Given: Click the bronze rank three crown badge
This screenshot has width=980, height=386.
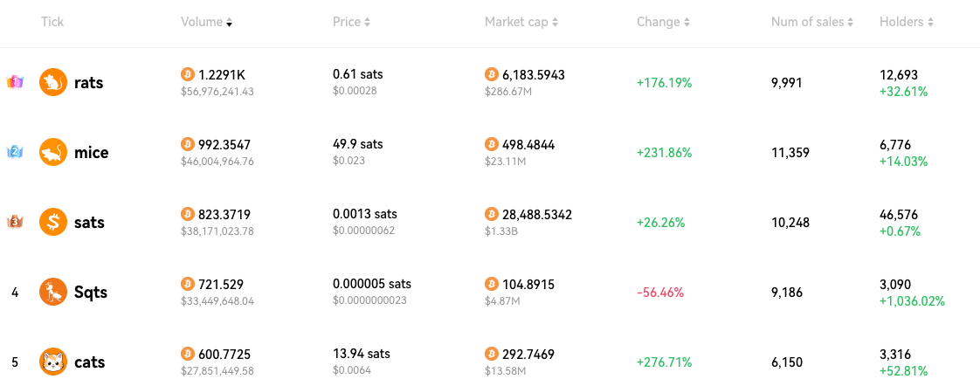Looking at the screenshot, I should coord(15,222).
